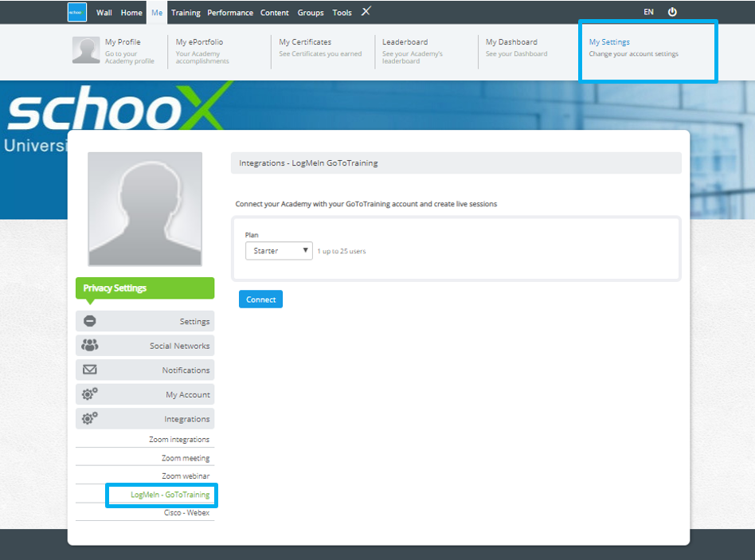This screenshot has height=560, width=755.
Task: Select the Me menu tab
Action: [x=157, y=13]
